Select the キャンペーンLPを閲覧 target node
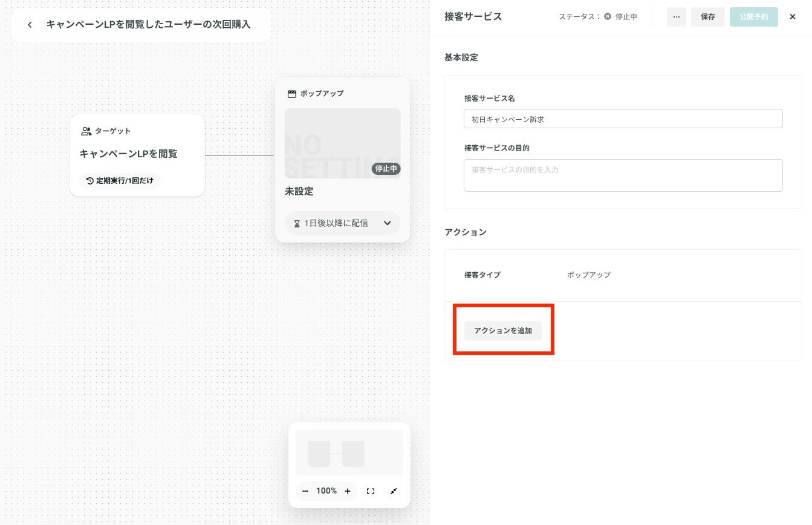Image resolution: width=812 pixels, height=525 pixels. 137,155
